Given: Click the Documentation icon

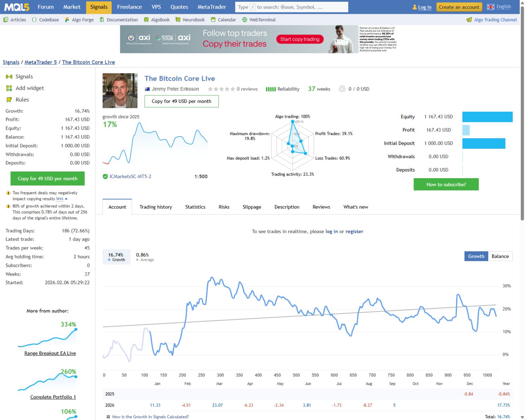Looking at the screenshot, I should point(102,20).
